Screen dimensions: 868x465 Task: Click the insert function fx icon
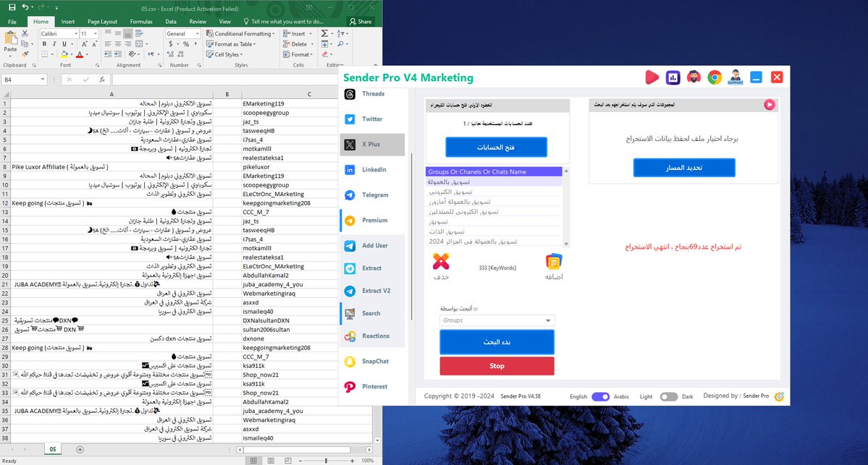tap(102, 80)
